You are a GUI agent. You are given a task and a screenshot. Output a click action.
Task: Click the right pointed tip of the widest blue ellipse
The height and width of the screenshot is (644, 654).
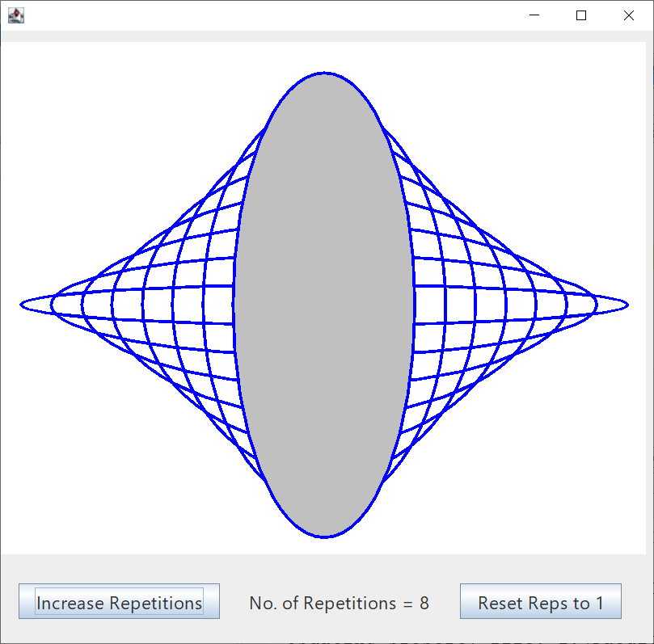pos(627,305)
